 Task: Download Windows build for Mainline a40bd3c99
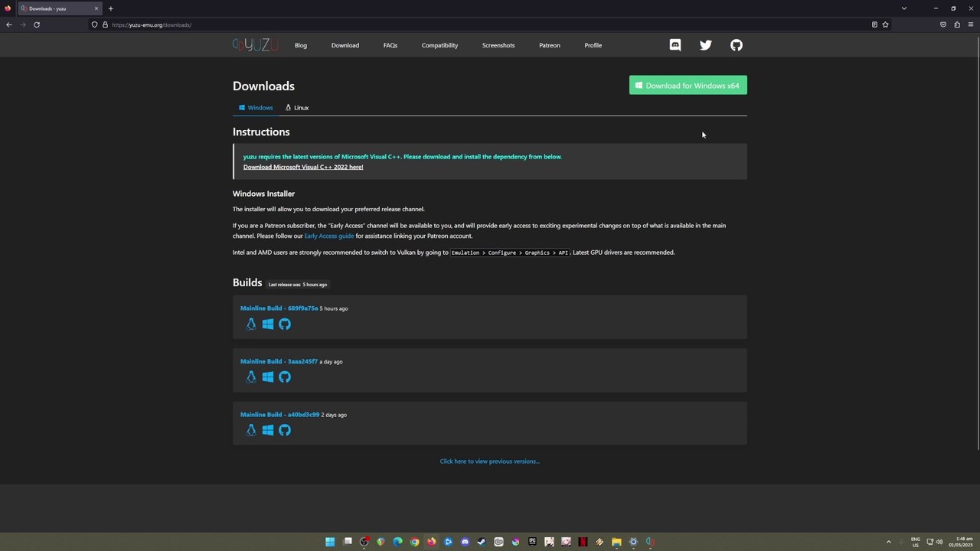tap(268, 430)
